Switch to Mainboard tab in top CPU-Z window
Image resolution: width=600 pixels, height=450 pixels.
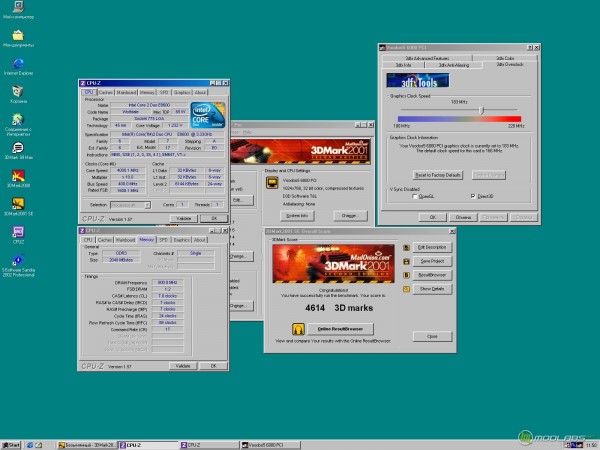pyautogui.click(x=126, y=93)
